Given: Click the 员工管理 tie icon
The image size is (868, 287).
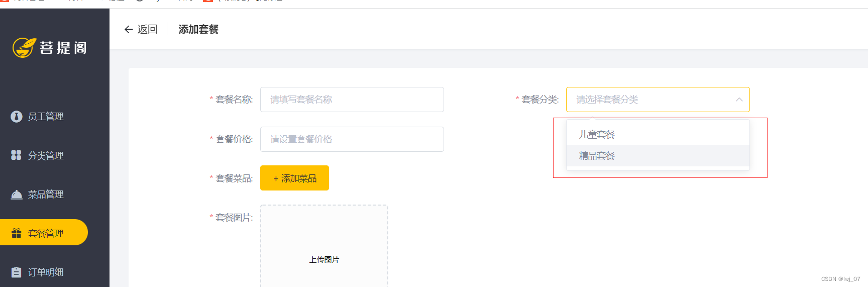Looking at the screenshot, I should click(x=17, y=117).
